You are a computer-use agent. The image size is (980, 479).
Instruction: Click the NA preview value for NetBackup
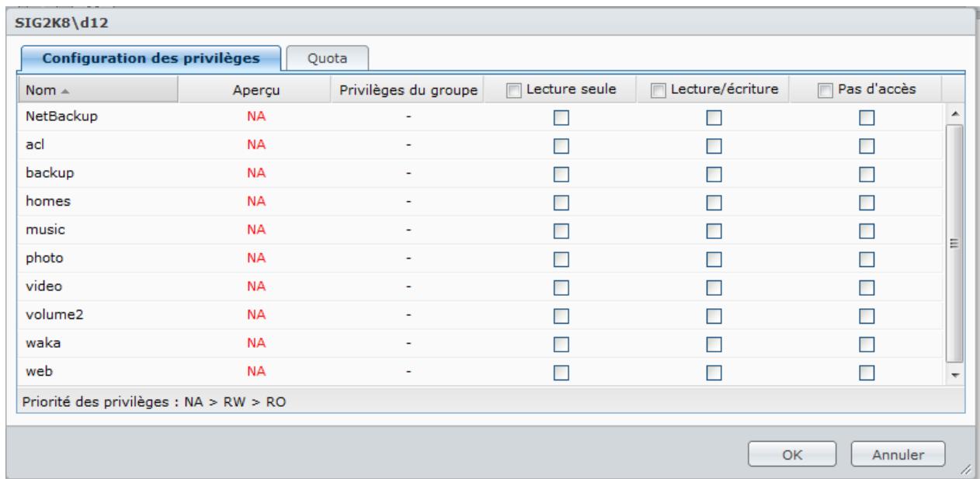click(255, 116)
